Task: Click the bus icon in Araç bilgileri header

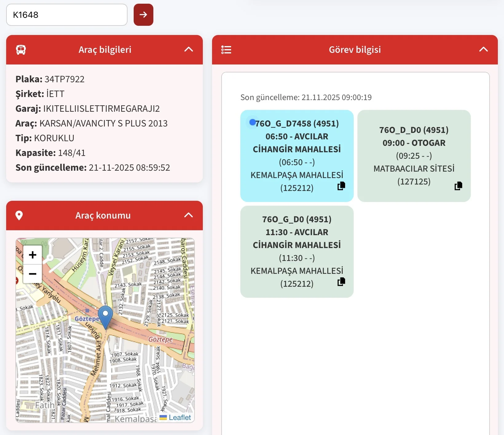Action: [x=21, y=50]
